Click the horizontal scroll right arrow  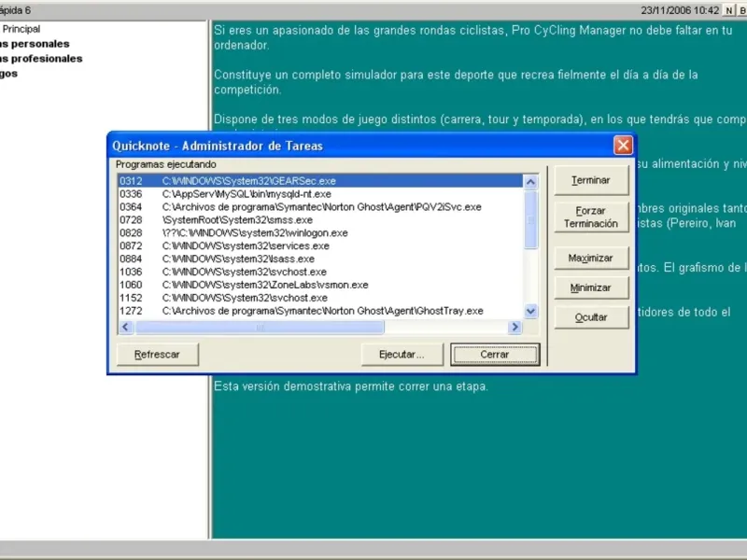514,328
